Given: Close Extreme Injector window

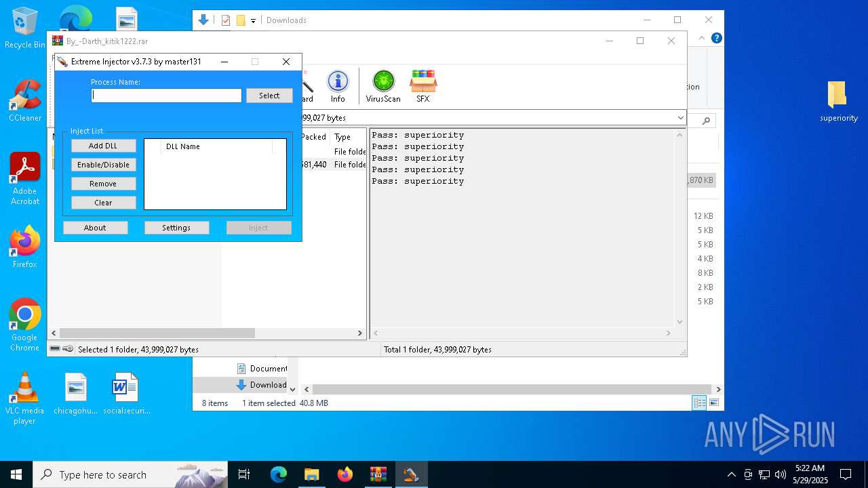Looking at the screenshot, I should 286,62.
